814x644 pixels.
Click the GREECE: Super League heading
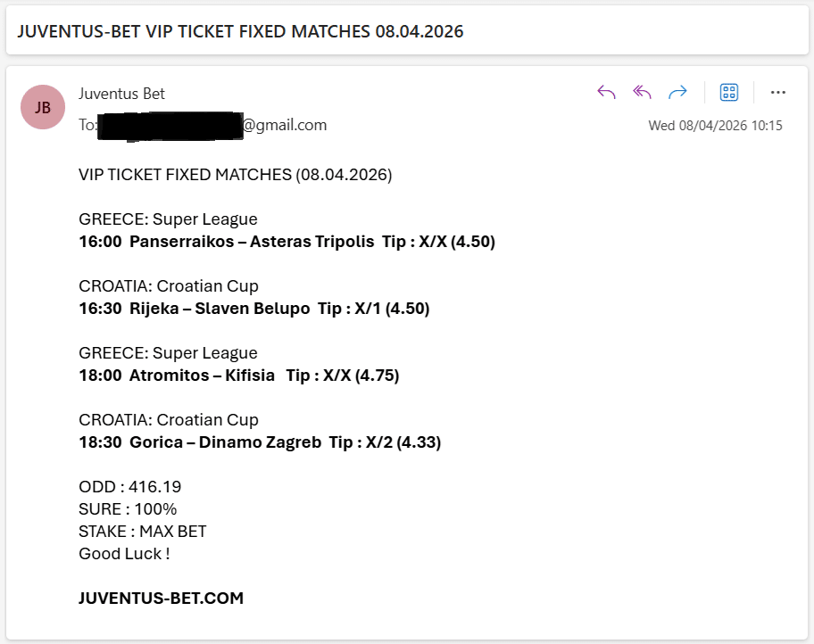tap(167, 219)
